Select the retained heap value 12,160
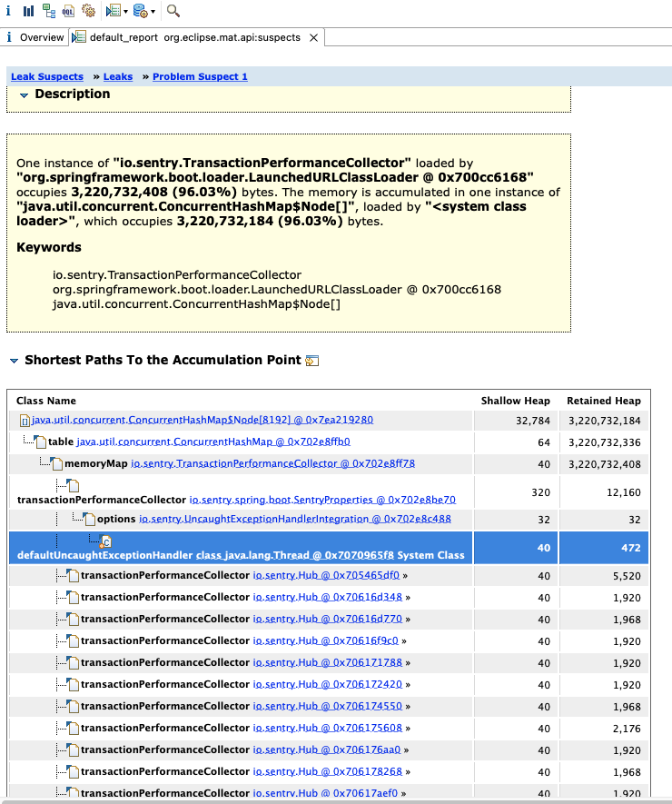The image size is (672, 804). [x=624, y=492]
